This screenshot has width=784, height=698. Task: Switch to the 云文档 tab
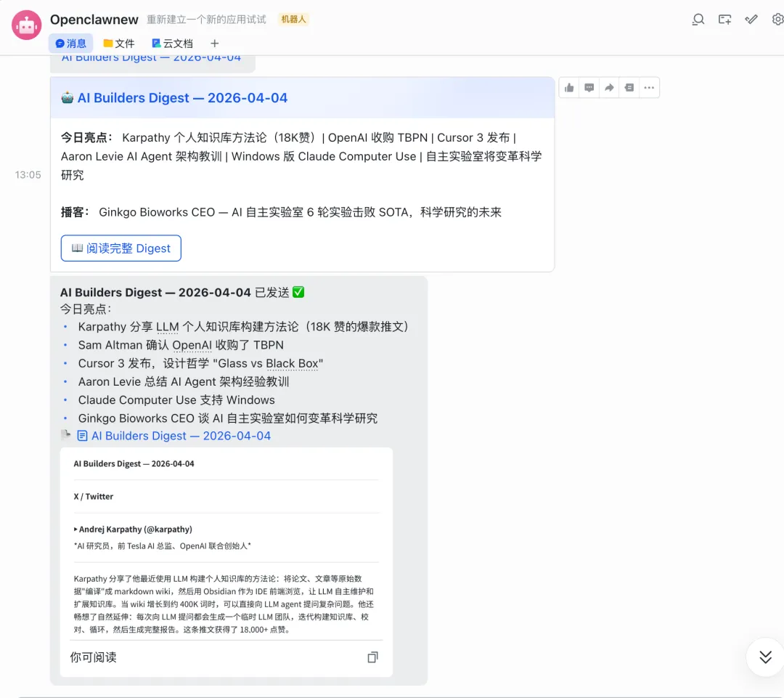click(x=172, y=44)
